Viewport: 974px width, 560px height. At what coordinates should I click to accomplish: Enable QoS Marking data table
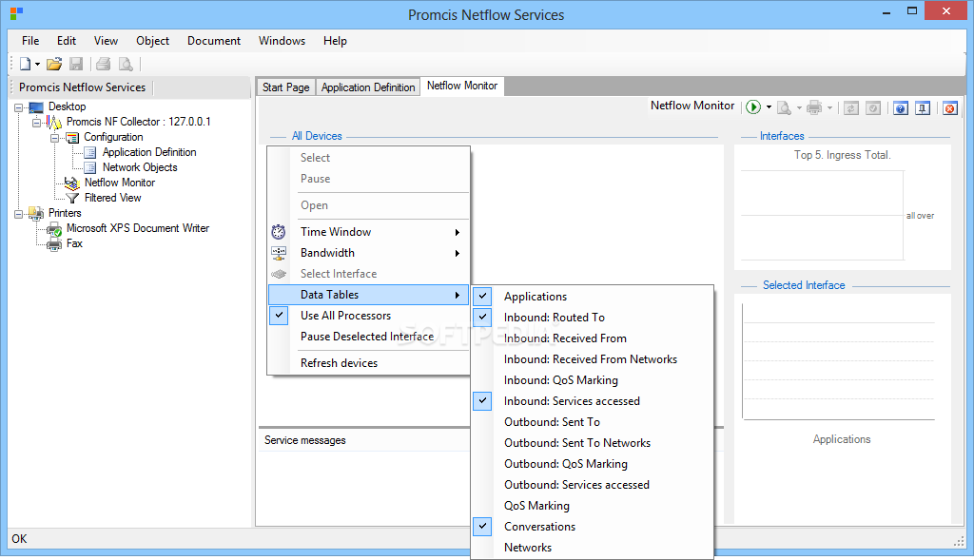coord(592,506)
